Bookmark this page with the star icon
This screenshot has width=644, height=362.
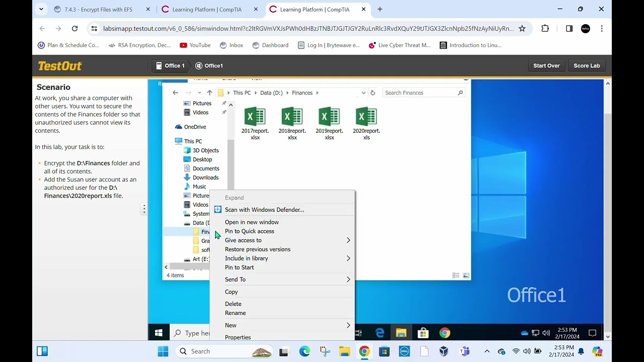tap(522, 29)
